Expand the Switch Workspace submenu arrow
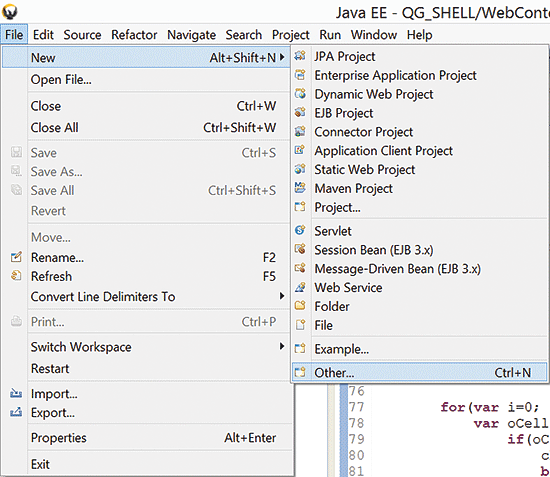 pos(282,347)
